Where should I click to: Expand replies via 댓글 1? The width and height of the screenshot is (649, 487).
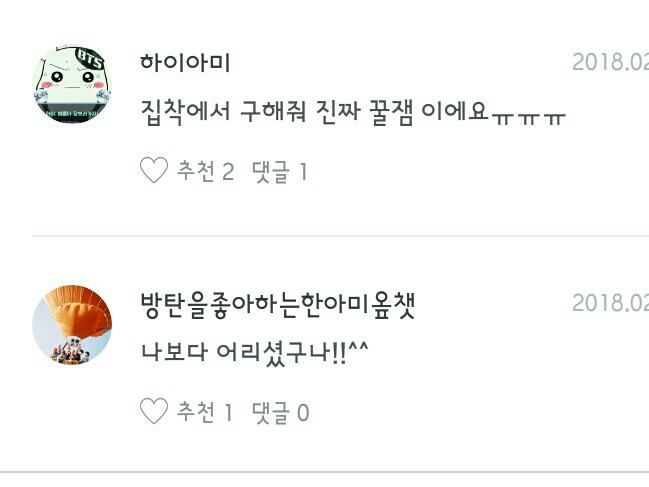tap(280, 171)
